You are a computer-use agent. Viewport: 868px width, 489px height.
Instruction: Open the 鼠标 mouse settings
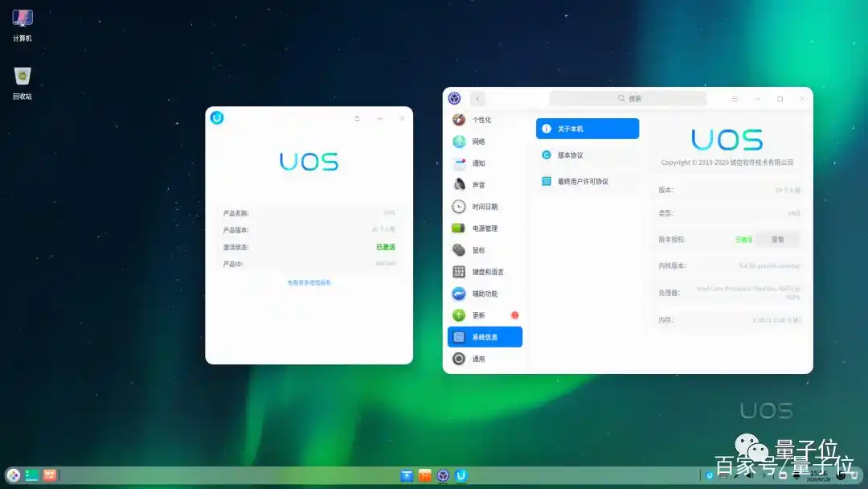485,250
